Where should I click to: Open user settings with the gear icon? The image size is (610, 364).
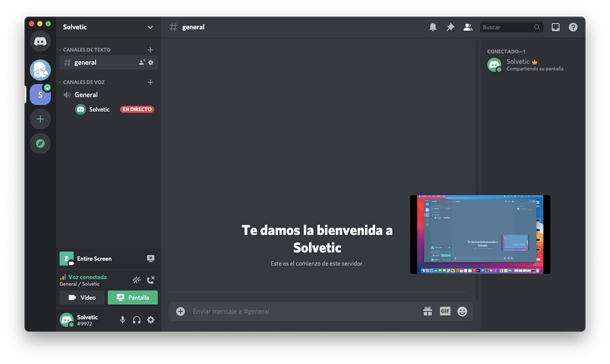150,320
